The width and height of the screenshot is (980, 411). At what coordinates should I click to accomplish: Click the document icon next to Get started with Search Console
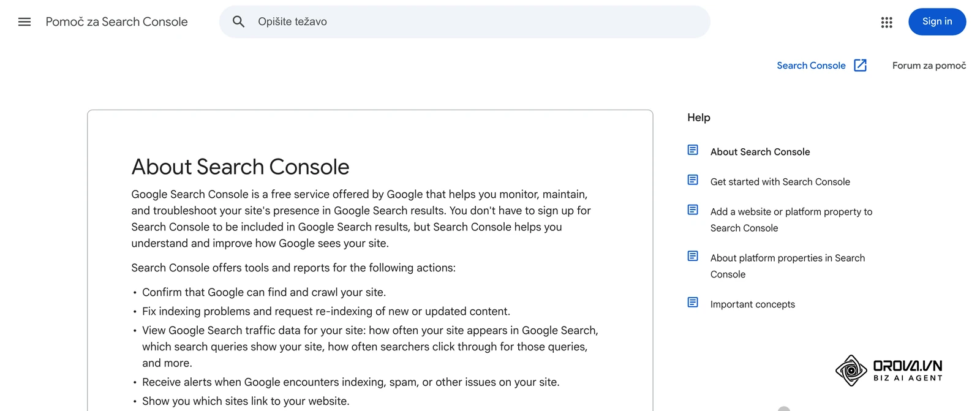693,180
